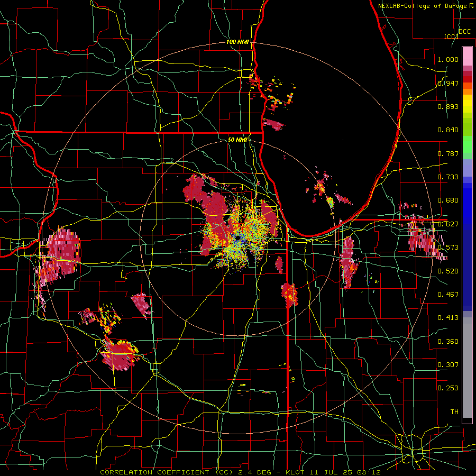The height and width of the screenshot is (476, 476).
Task: Select the 0.253 scale value
Action: 448,388
